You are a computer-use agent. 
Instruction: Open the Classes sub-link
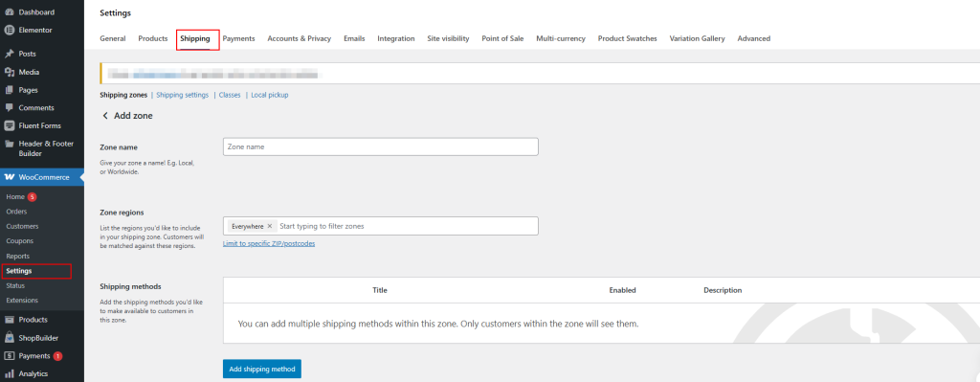pos(230,95)
